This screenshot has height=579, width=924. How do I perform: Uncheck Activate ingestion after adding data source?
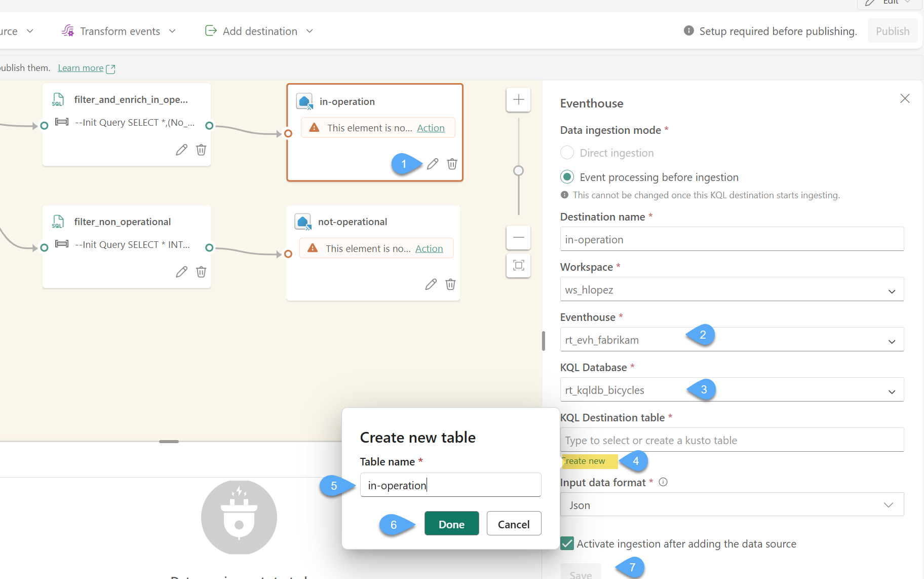click(x=567, y=544)
